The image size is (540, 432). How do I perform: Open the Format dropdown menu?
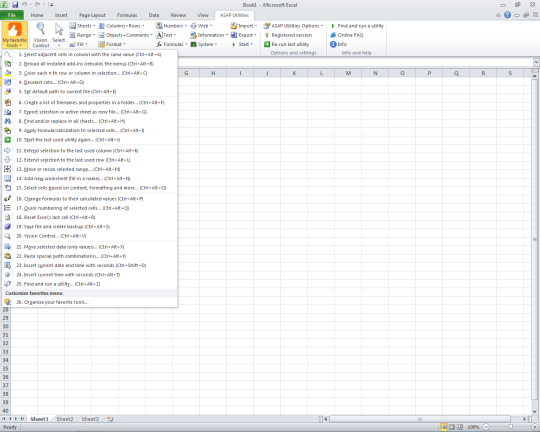(x=112, y=44)
